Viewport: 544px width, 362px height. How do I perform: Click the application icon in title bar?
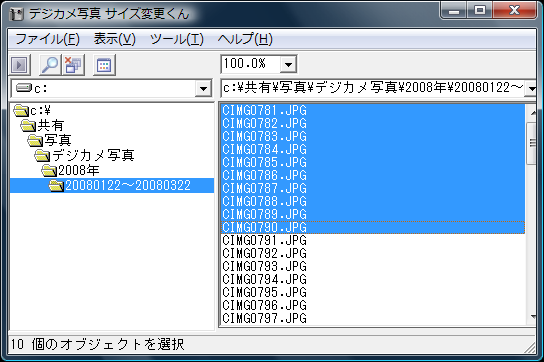(x=16, y=14)
